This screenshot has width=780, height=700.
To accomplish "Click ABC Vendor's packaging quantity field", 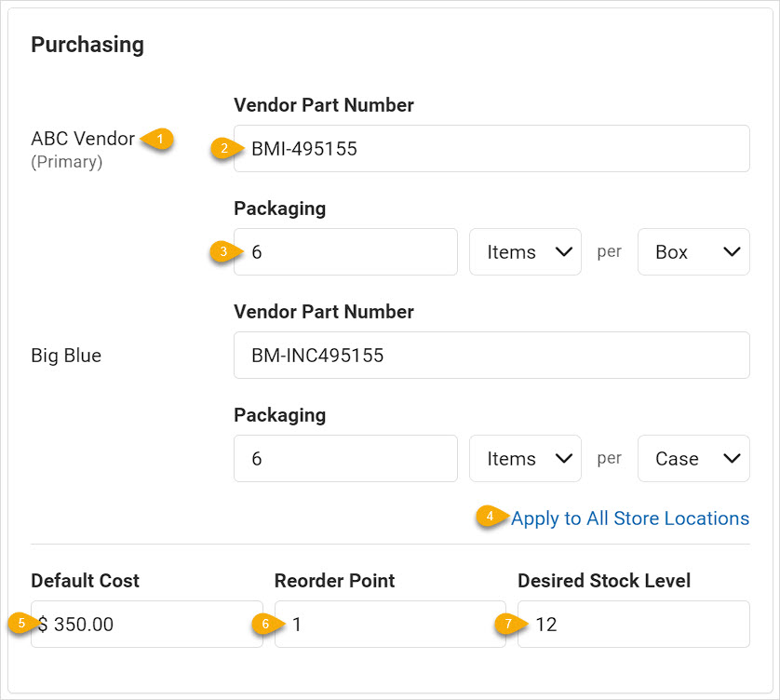I will tap(345, 251).
